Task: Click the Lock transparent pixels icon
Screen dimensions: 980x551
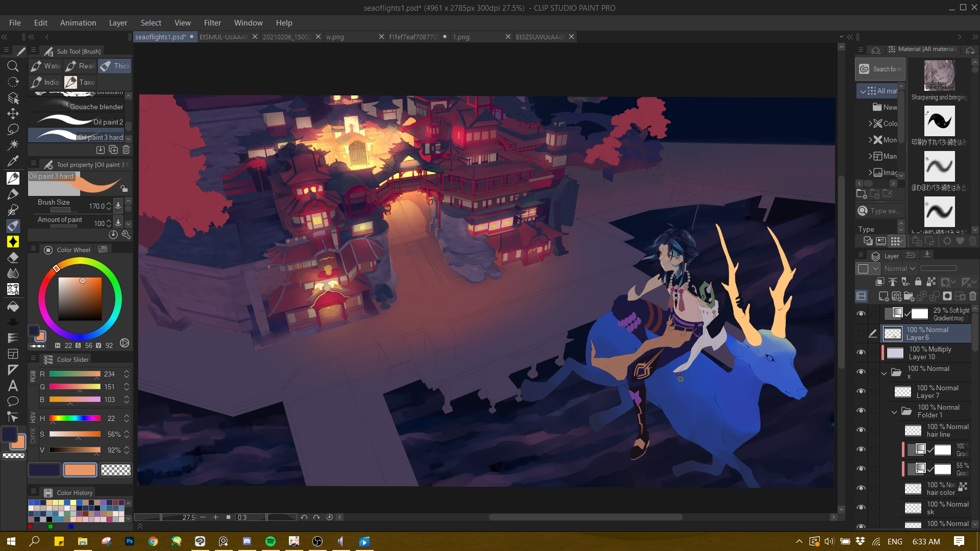Action: pyautogui.click(x=931, y=282)
